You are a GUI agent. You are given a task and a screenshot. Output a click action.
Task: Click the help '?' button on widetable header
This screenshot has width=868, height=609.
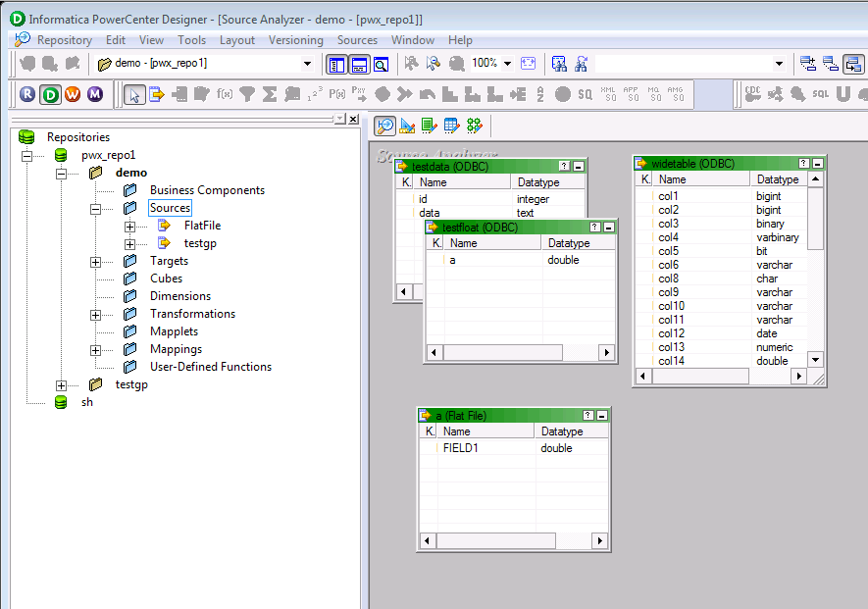(x=802, y=163)
